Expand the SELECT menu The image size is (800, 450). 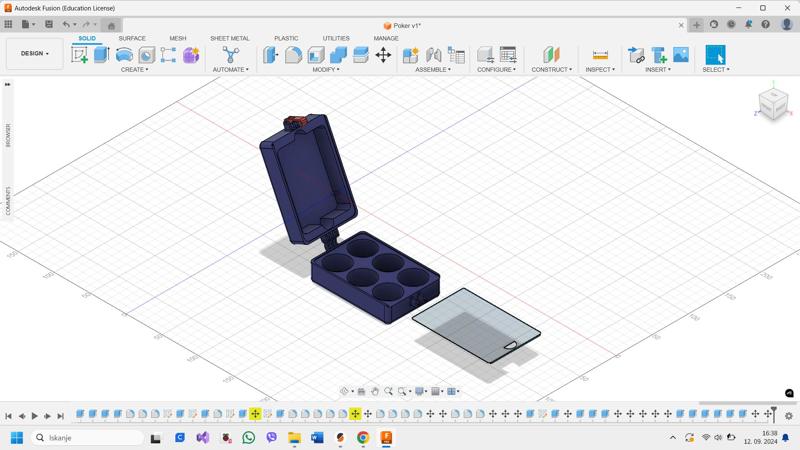click(x=715, y=69)
